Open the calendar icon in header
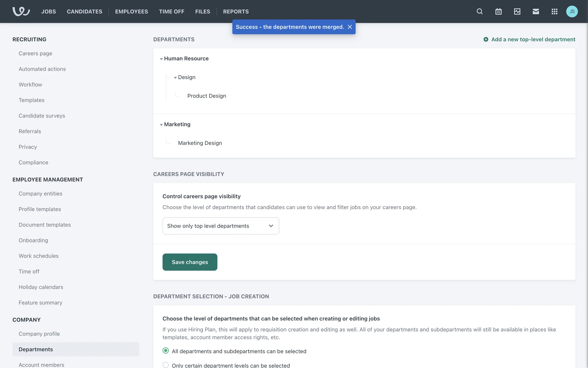The width and height of the screenshot is (588, 368). 498,11
